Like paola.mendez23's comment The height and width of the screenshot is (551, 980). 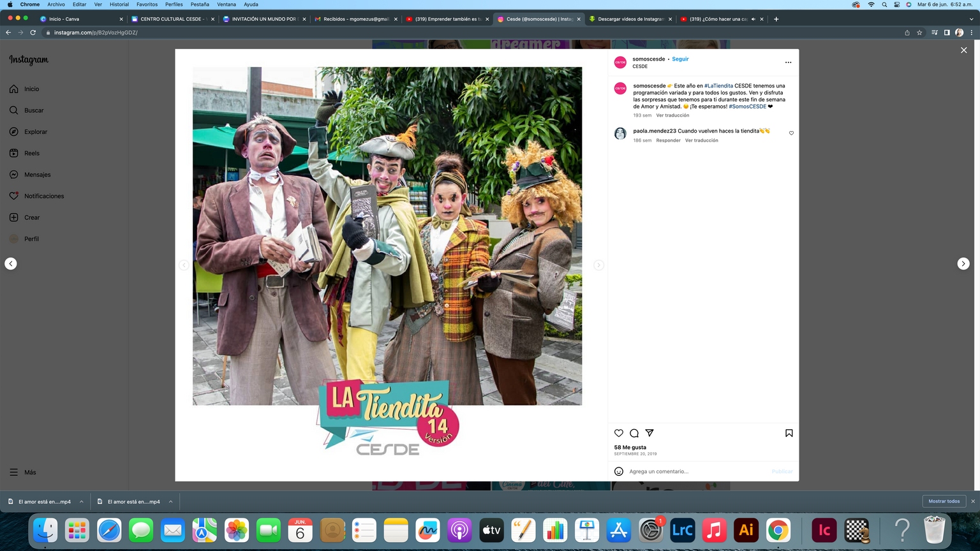tap(791, 133)
